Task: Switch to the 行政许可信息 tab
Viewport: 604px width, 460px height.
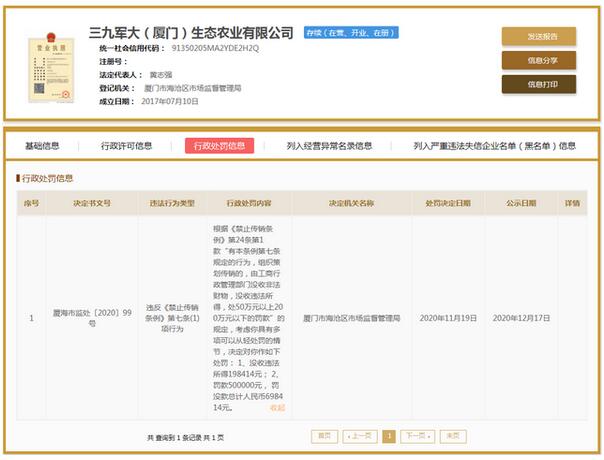Action: [x=126, y=145]
